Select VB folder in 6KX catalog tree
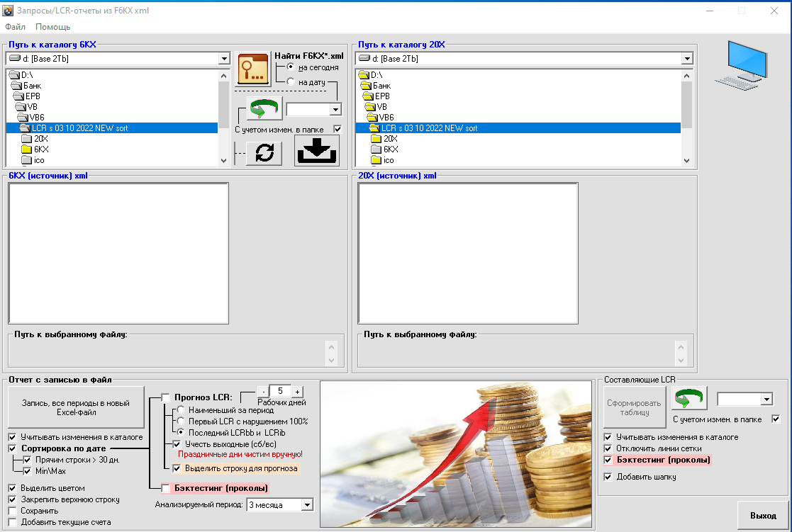792x532 pixels. click(27, 107)
